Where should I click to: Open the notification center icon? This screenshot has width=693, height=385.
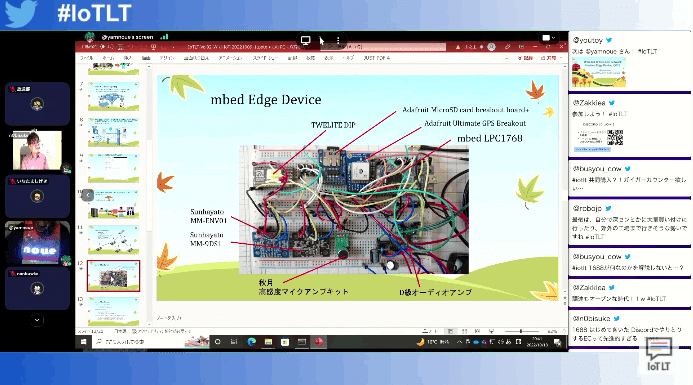pos(558,342)
